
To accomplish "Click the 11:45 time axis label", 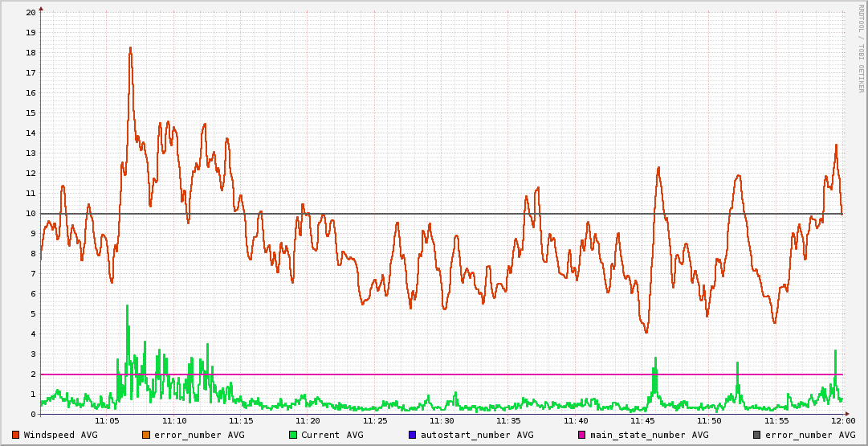I will coord(642,420).
